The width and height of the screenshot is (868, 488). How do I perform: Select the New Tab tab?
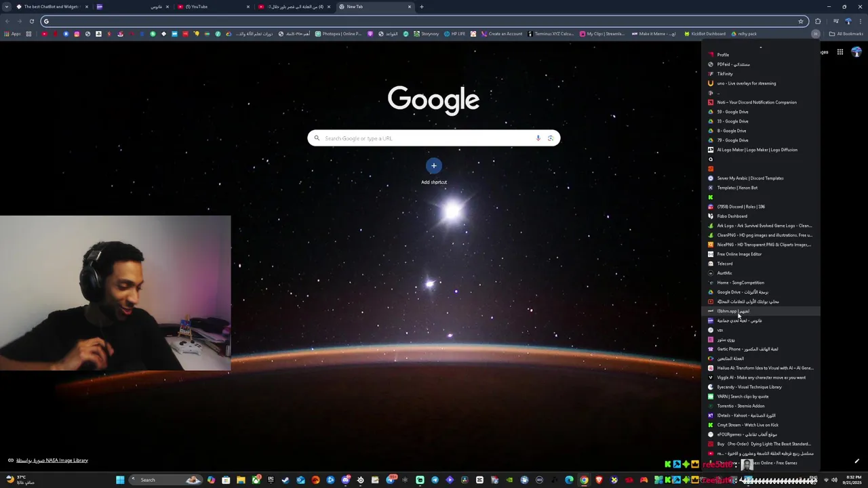[375, 7]
